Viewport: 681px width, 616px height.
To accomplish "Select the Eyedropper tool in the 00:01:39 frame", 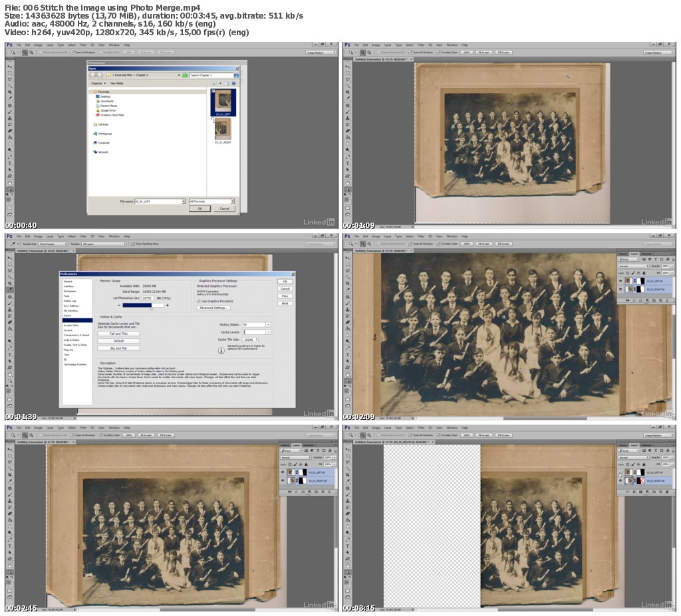I will (x=9, y=290).
